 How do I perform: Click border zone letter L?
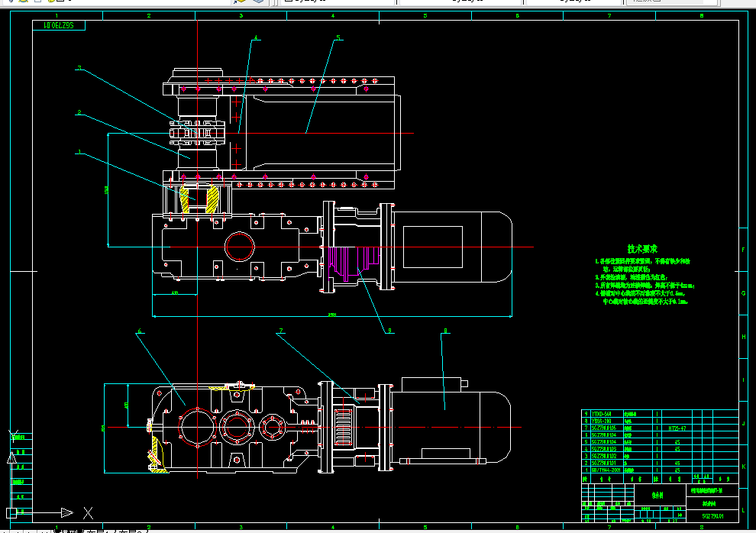tap(743, 510)
